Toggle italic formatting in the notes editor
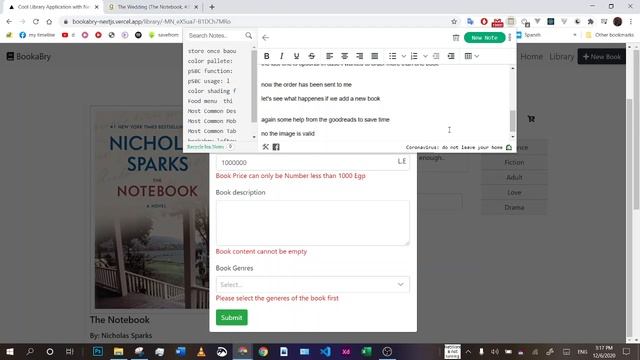Image resolution: width=640 pixels, height=360 pixels. [281, 56]
